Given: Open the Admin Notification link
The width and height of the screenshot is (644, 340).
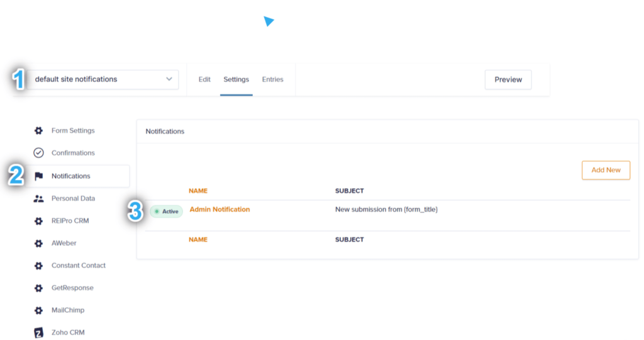Looking at the screenshot, I should (219, 209).
